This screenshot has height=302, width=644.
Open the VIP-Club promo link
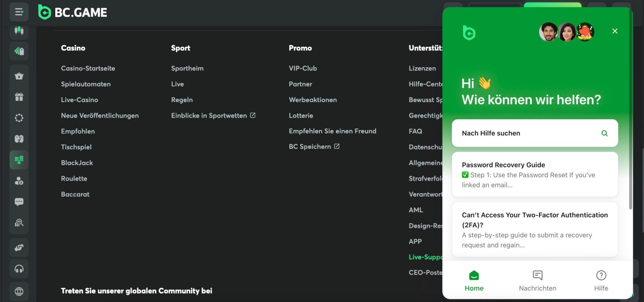tap(303, 69)
